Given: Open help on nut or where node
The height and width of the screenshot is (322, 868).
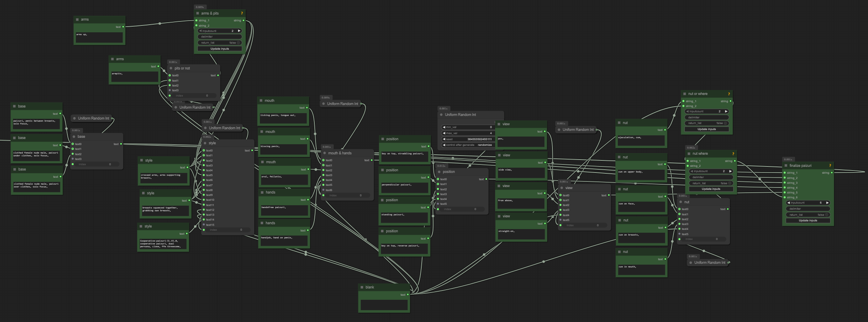Looking at the screenshot, I should 729,94.
